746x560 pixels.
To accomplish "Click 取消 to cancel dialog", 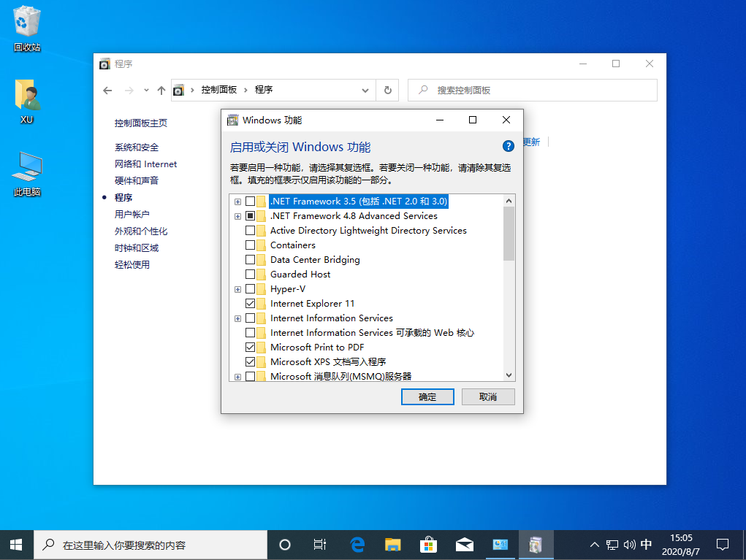I will click(x=488, y=397).
